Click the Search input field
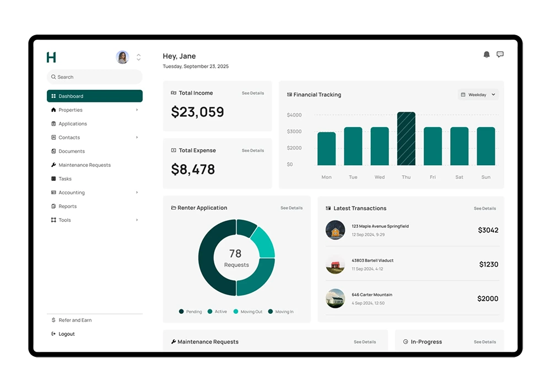551x392 pixels. [x=95, y=77]
